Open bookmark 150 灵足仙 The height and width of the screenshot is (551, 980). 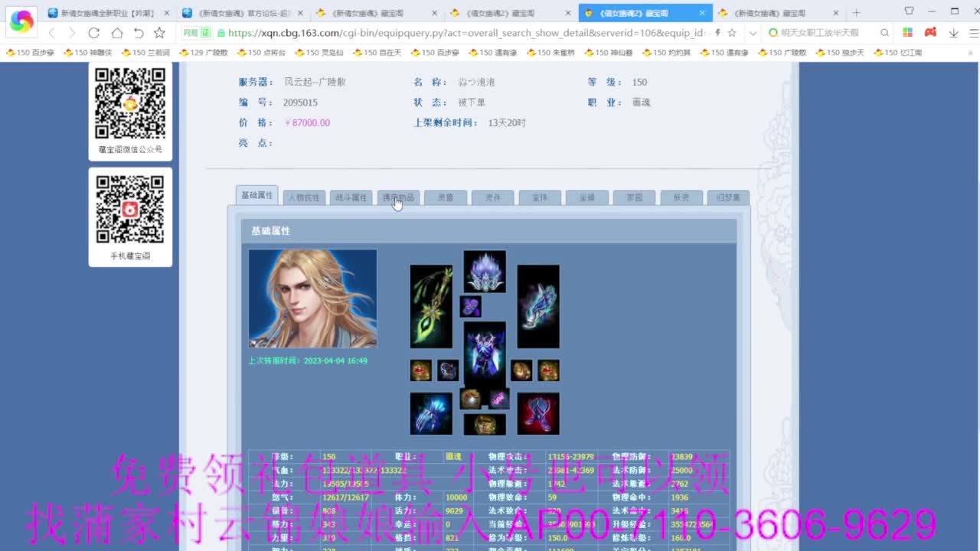click(319, 52)
